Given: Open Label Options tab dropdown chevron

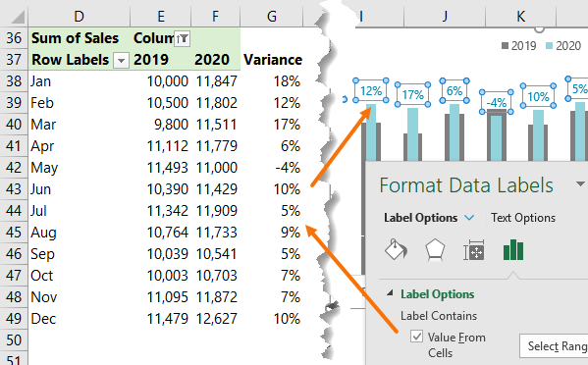Looking at the screenshot, I should 469,218.
